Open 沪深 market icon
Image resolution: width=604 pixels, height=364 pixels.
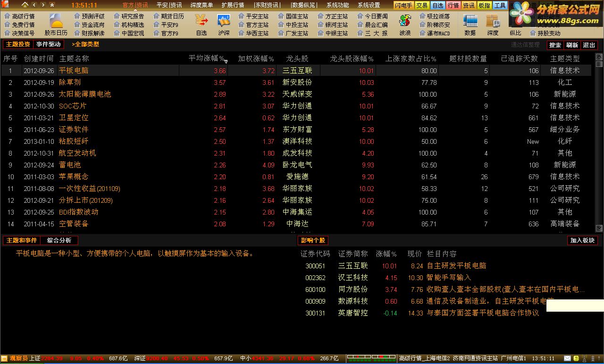(224, 25)
